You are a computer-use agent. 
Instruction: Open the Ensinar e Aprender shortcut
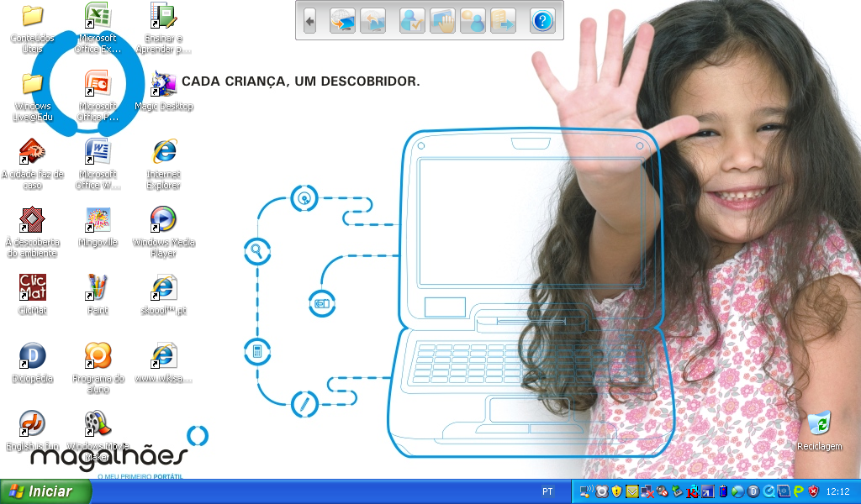click(x=164, y=29)
